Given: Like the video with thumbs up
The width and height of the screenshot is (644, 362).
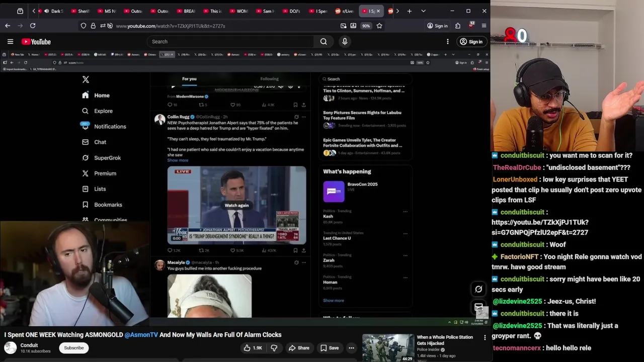Looking at the screenshot, I should 253,348.
